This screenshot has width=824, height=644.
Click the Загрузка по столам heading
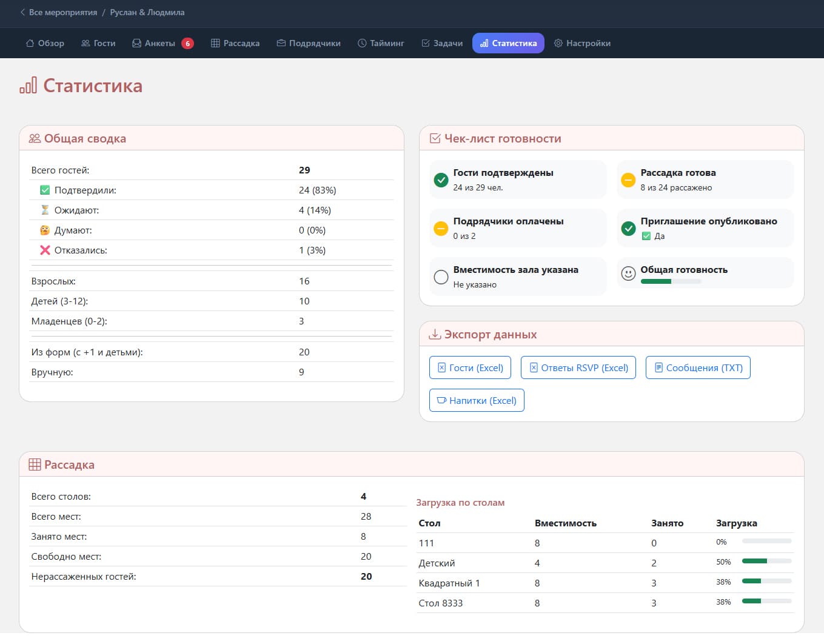coord(460,502)
